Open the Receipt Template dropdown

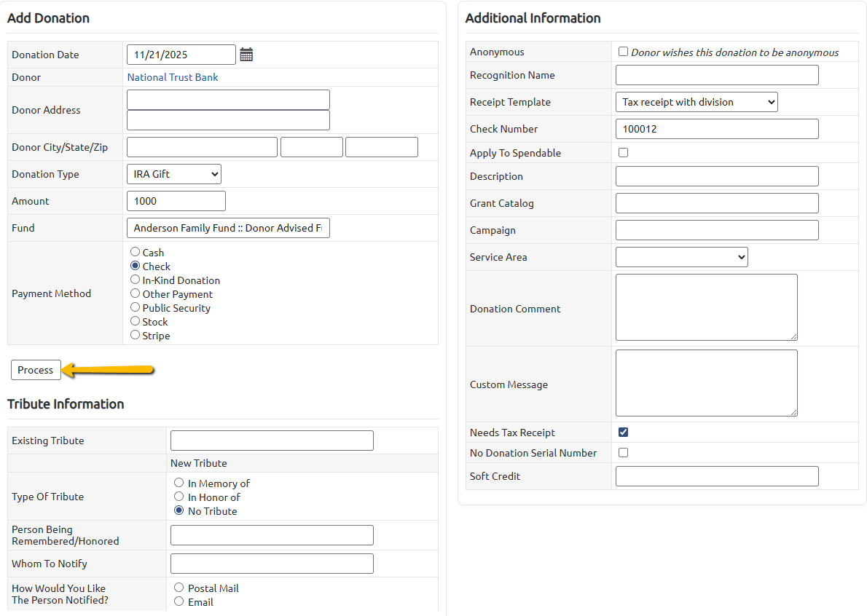(697, 102)
